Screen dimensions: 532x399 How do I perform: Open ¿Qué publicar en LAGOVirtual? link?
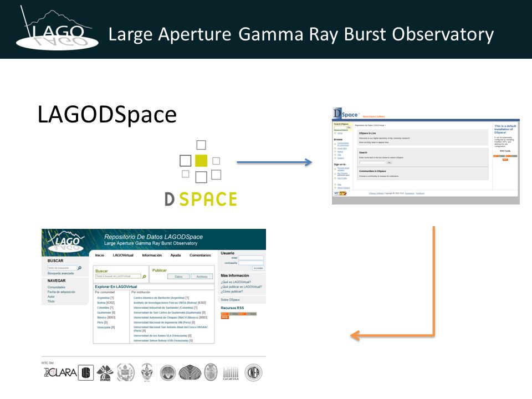[x=241, y=287]
